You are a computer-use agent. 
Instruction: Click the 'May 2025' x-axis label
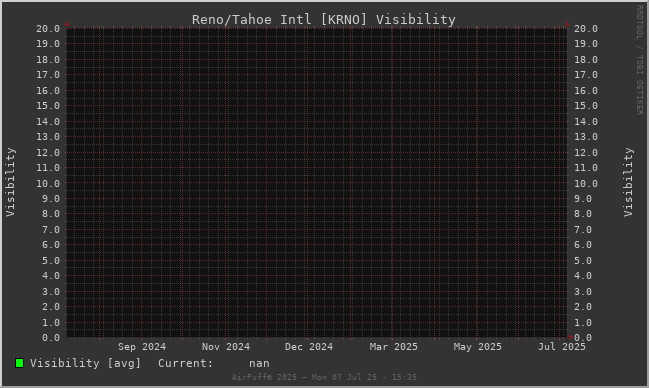(477, 347)
